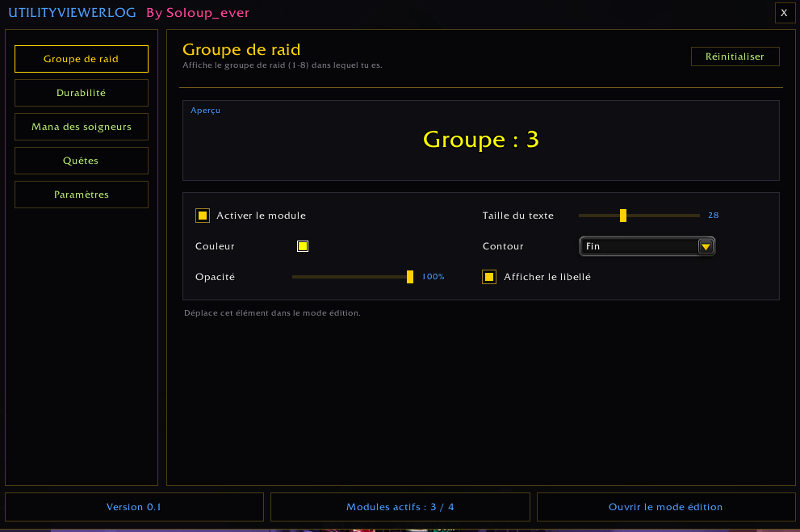This screenshot has width=800, height=532.
Task: Click the Contour label
Action: click(503, 246)
